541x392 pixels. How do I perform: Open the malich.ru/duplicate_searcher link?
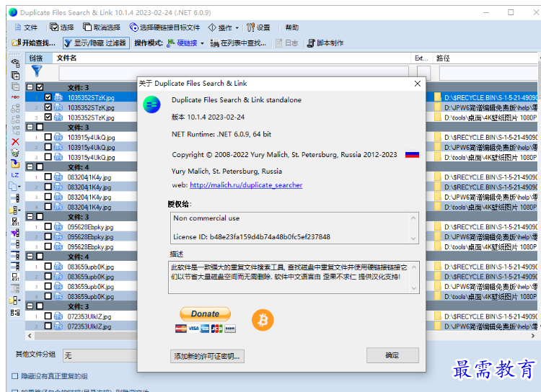click(x=246, y=185)
